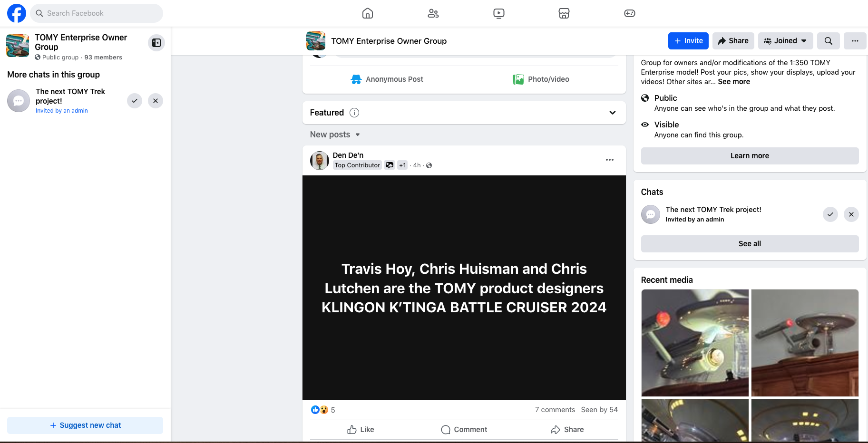
Task: Decline the chat invite in left sidebar
Action: click(x=156, y=101)
